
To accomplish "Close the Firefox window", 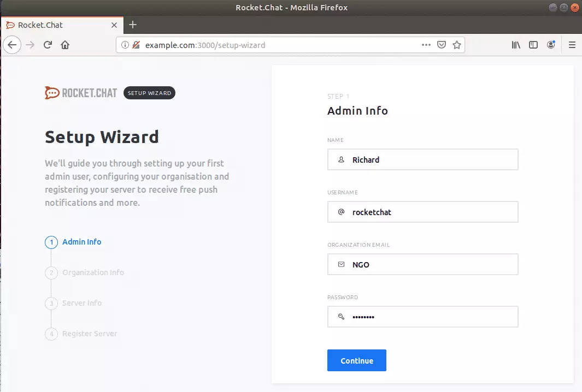I will (x=574, y=8).
